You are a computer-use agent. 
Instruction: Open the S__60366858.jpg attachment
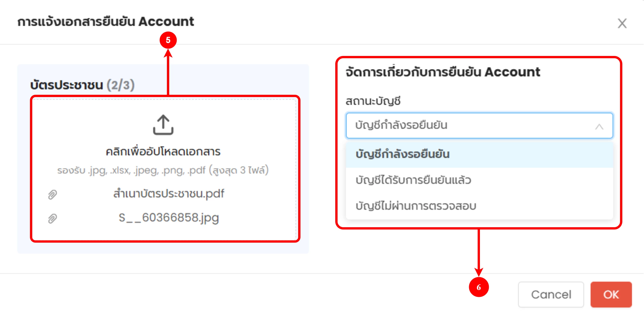(169, 218)
